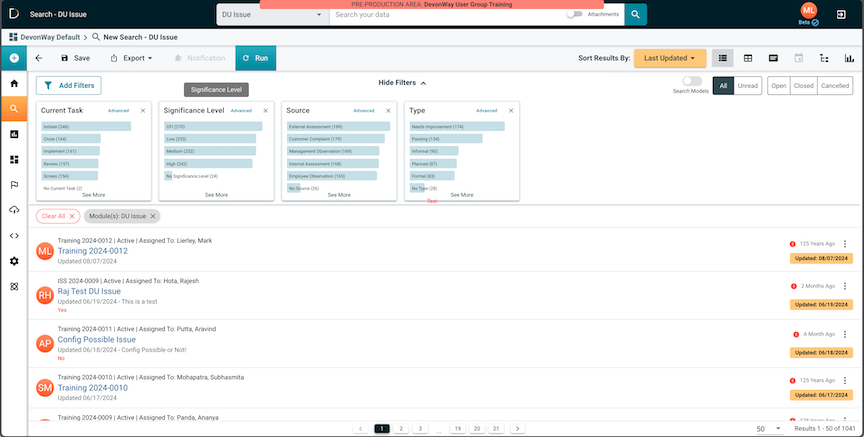Switch to list view
The image size is (864, 437).
[722, 58]
